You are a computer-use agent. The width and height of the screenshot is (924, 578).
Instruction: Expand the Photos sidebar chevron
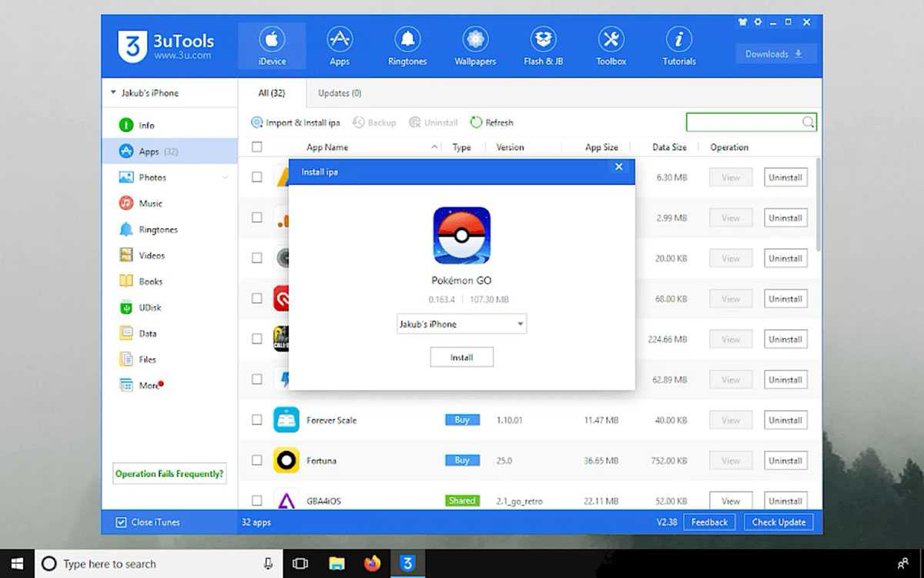click(x=226, y=178)
